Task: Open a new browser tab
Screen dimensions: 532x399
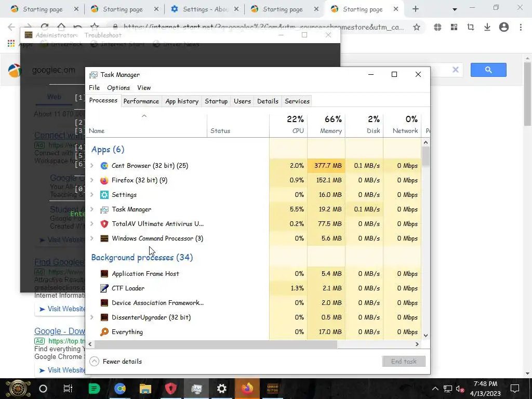Action: tap(416, 9)
